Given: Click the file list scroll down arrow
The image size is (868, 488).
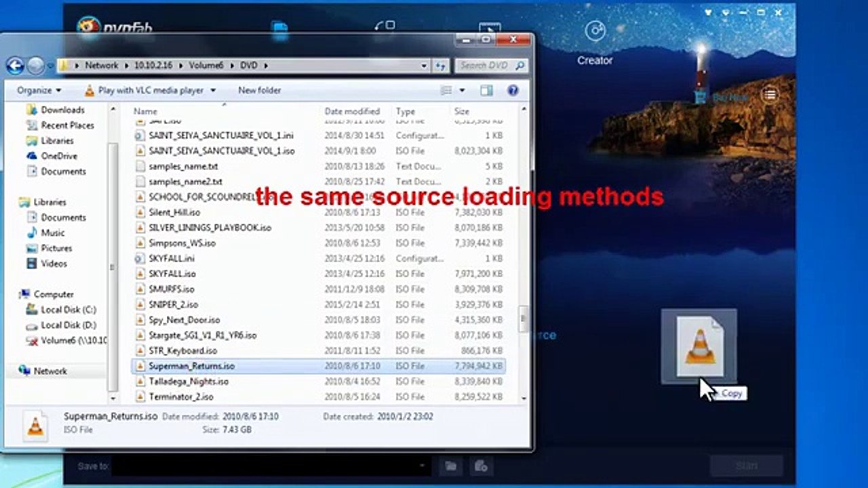Looking at the screenshot, I should [x=523, y=398].
